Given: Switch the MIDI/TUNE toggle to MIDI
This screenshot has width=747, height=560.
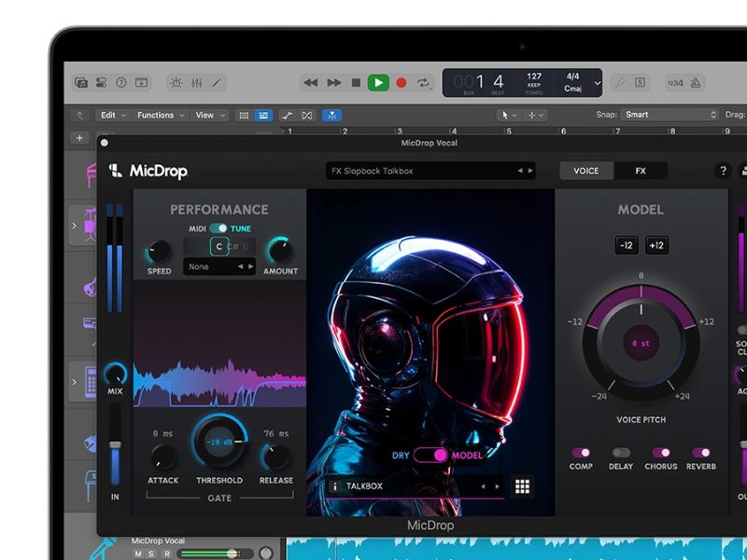Looking at the screenshot, I should click(x=213, y=228).
